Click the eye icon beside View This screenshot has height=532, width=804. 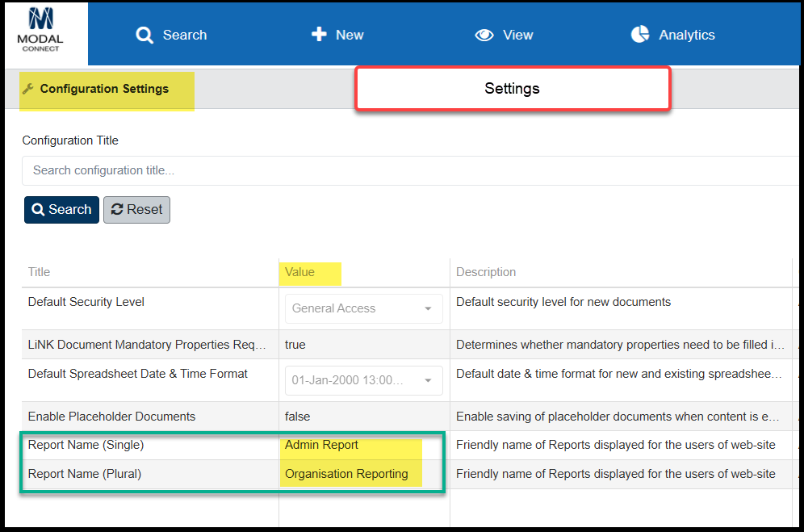484,35
